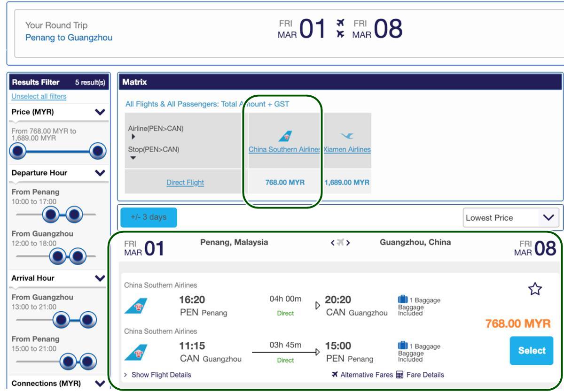Viewport: 564px width, 392px height.
Task: Collapse the Price (MYR) filter section
Action: click(x=100, y=112)
